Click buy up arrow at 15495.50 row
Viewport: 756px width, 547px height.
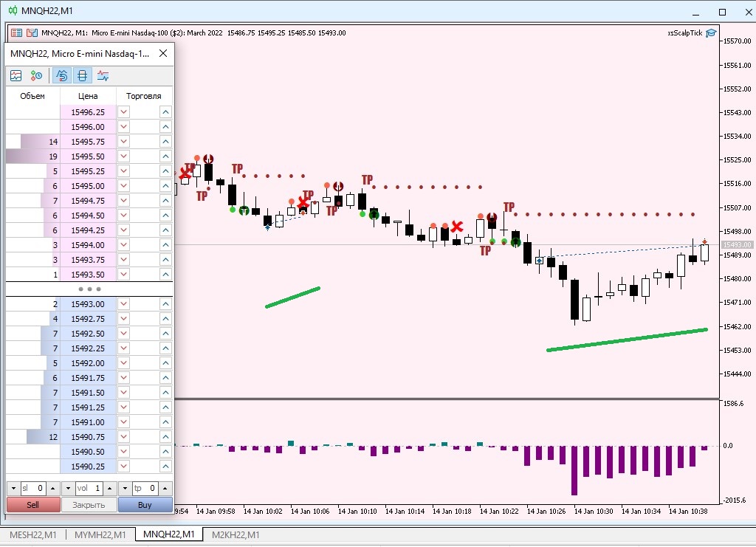(x=165, y=156)
